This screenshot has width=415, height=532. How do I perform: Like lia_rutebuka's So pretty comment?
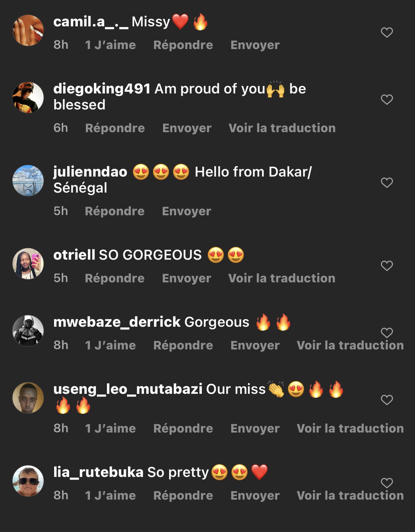[x=387, y=483]
